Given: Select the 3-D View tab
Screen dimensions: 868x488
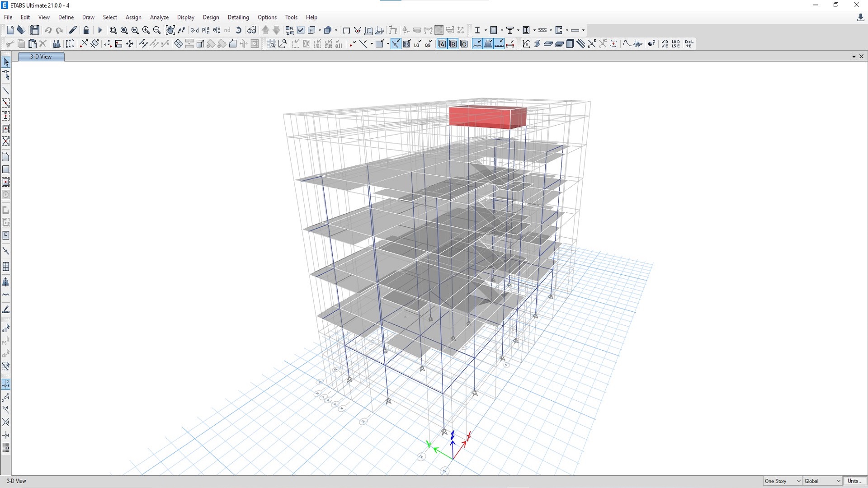Looking at the screenshot, I should 41,56.
